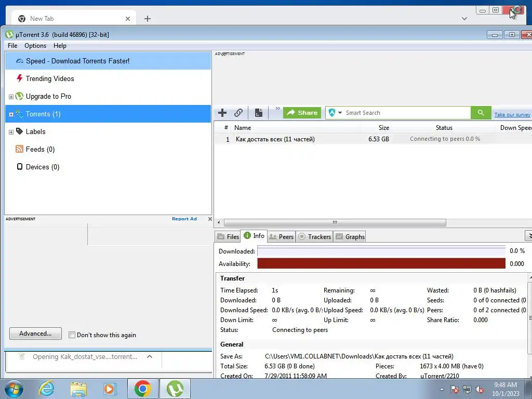Switch to µTorrent on the taskbar
532x399 pixels.
pos(175,389)
